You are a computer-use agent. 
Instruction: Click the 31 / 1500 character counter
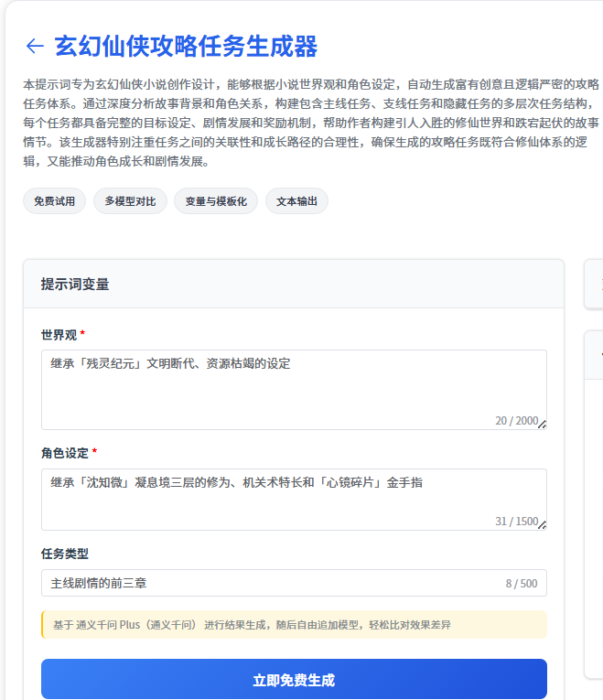tap(516, 522)
